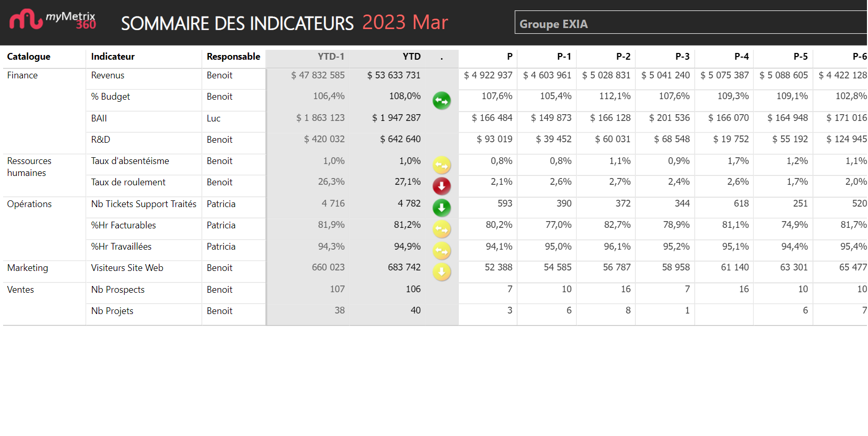Viewport: 868px width, 436px height.
Task: Click BAII P-3 value $ 201 536
Action: [x=670, y=118]
